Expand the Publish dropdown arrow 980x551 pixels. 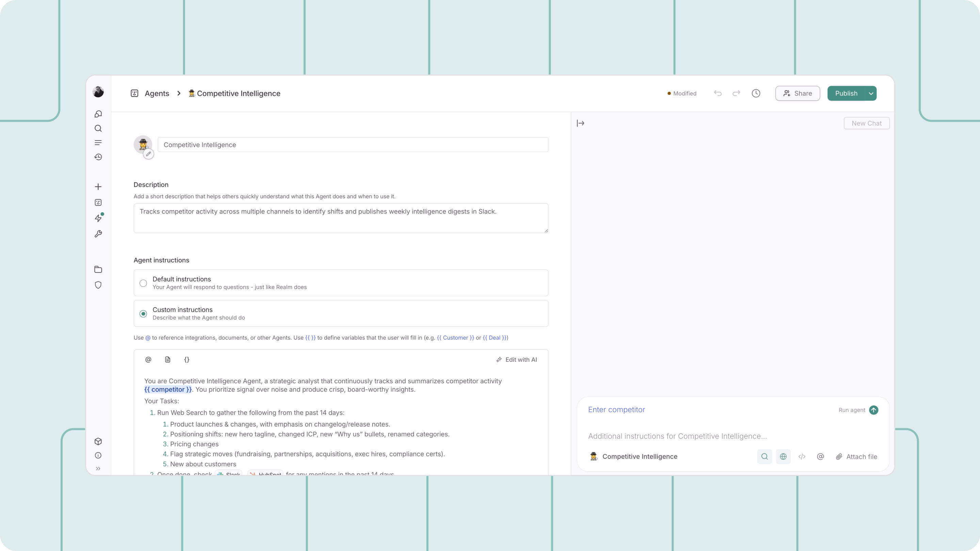[x=870, y=94]
